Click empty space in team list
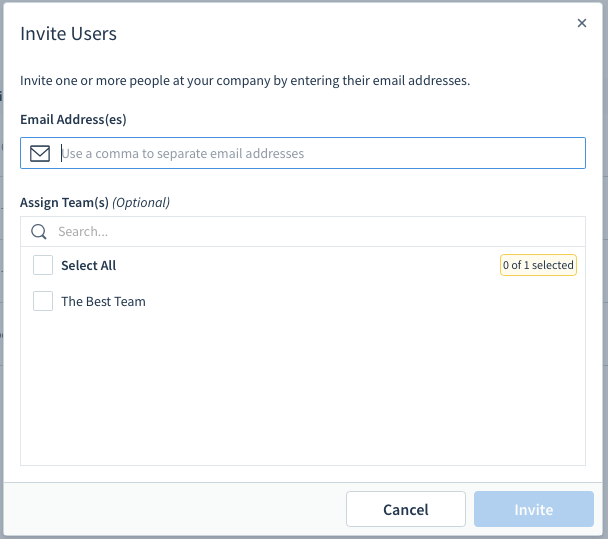608x539 pixels. [x=303, y=388]
